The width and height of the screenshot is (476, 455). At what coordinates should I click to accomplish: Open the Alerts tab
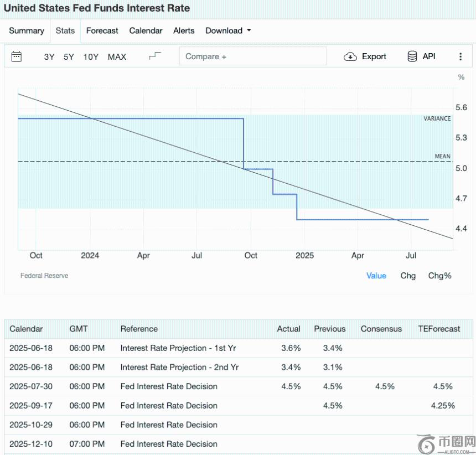(x=184, y=31)
